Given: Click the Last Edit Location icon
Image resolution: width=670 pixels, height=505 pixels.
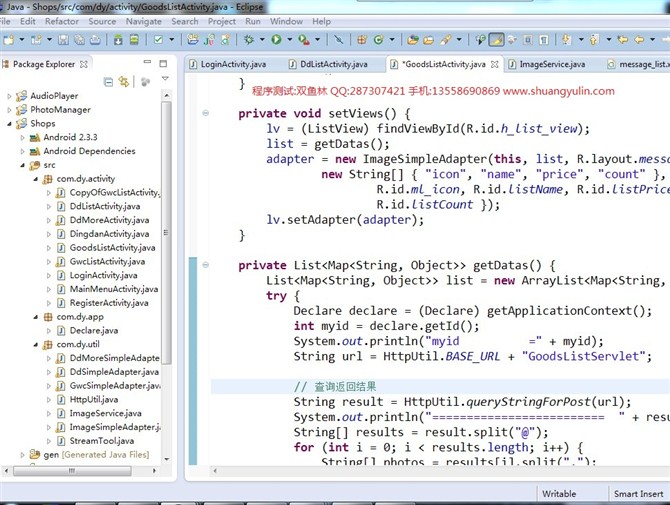Looking at the screenshot, I should point(623,40).
